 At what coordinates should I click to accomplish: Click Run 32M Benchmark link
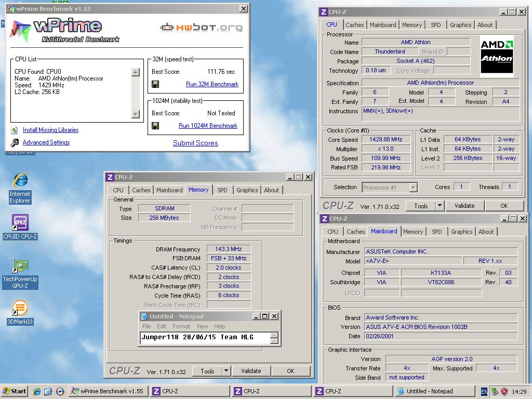tap(212, 84)
